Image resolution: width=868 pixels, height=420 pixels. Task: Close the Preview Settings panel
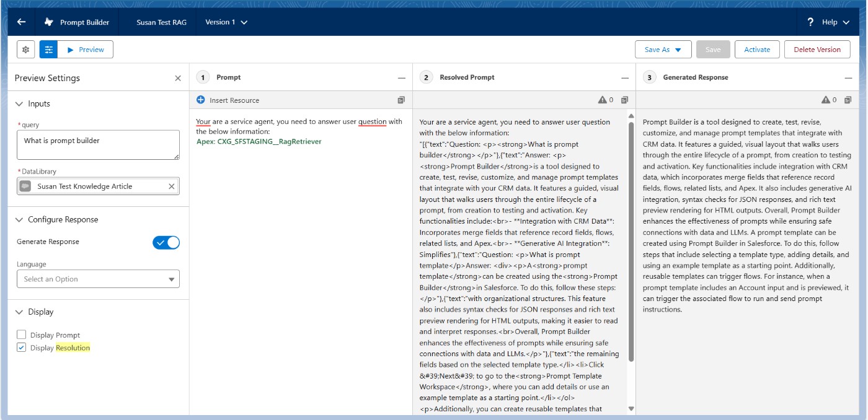[178, 78]
